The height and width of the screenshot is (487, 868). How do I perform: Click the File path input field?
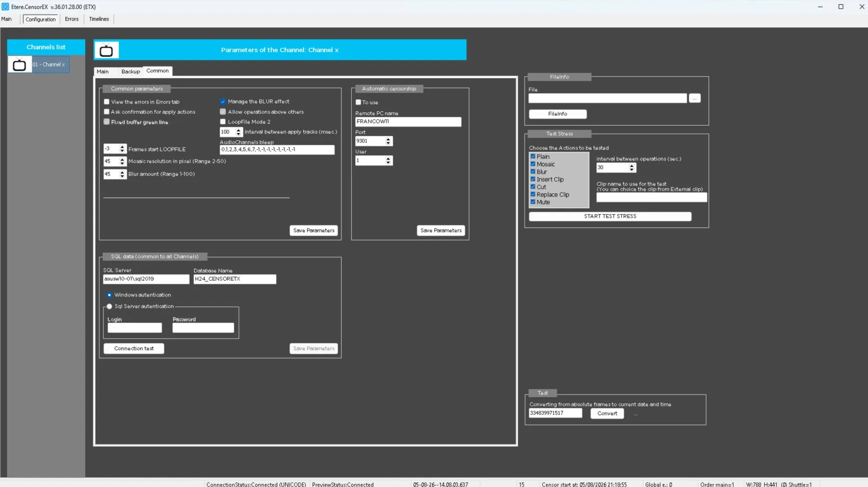point(608,98)
